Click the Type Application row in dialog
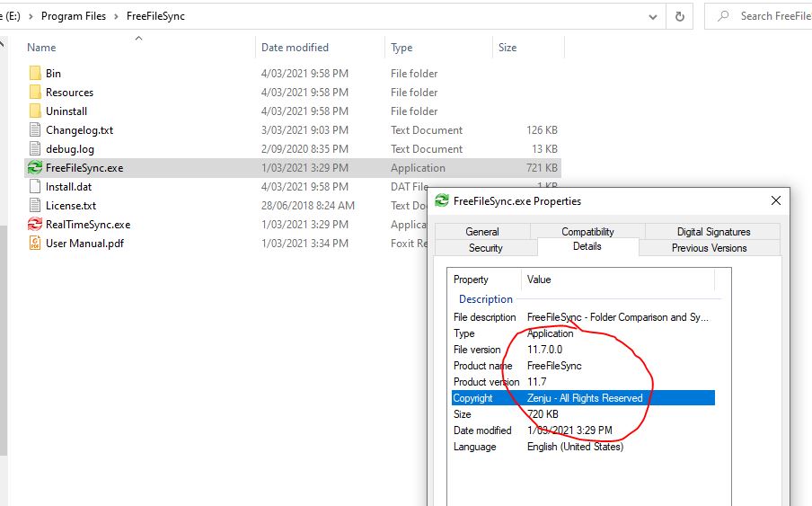 coord(583,333)
